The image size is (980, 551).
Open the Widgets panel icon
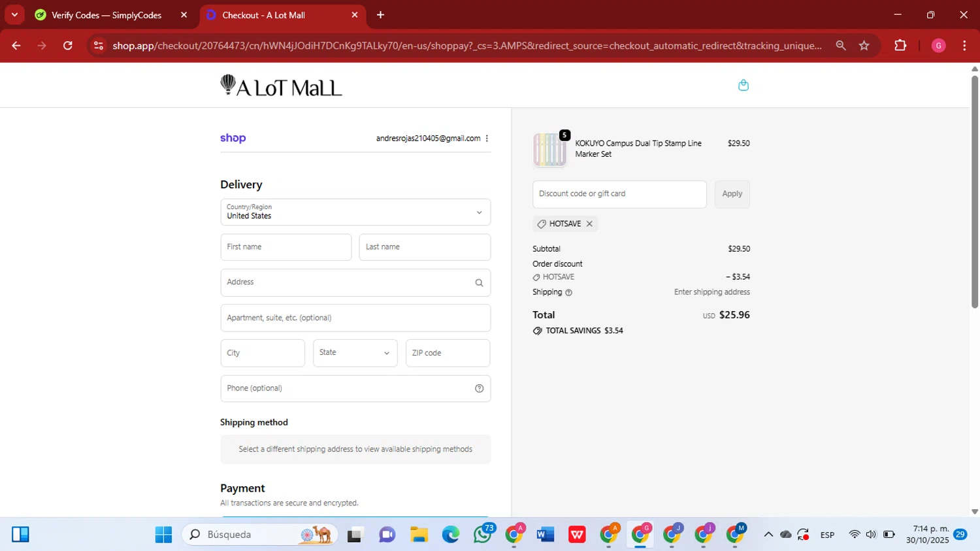coord(20,535)
